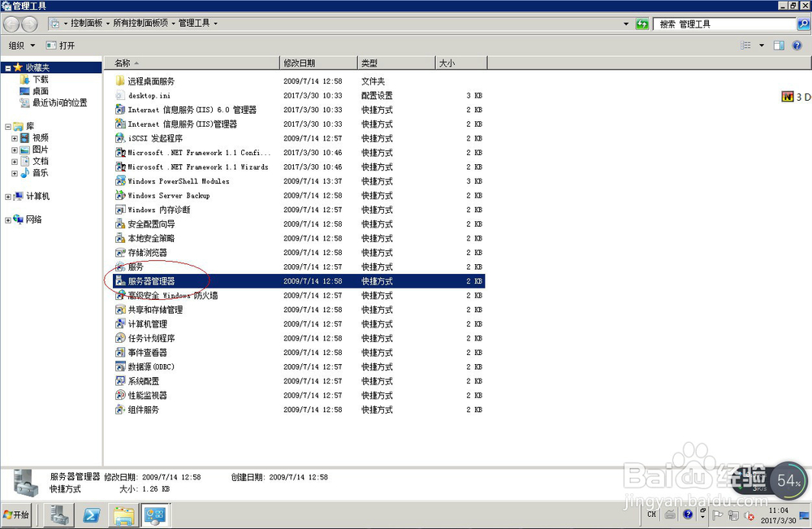Select Microsoft .NET Framework 1.1 Wizards row
Viewport: 812px width, 529px height.
[300, 167]
